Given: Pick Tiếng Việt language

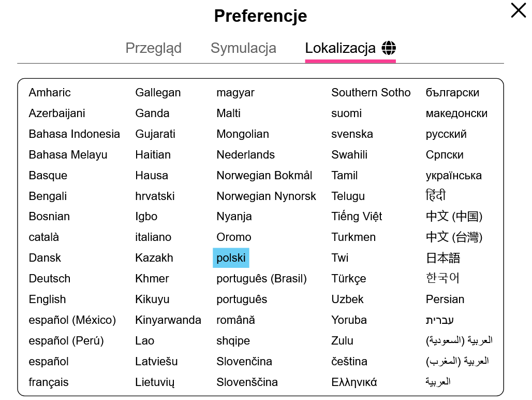Looking at the screenshot, I should click(x=357, y=216).
